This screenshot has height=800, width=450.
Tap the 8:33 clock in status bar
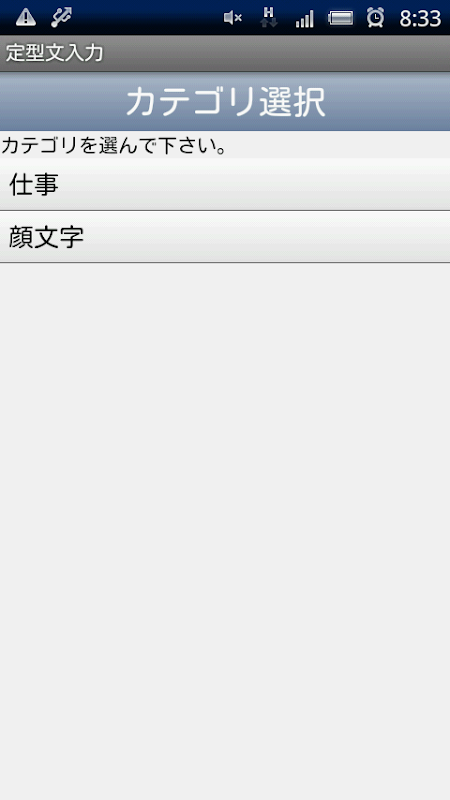pyautogui.click(x=420, y=18)
